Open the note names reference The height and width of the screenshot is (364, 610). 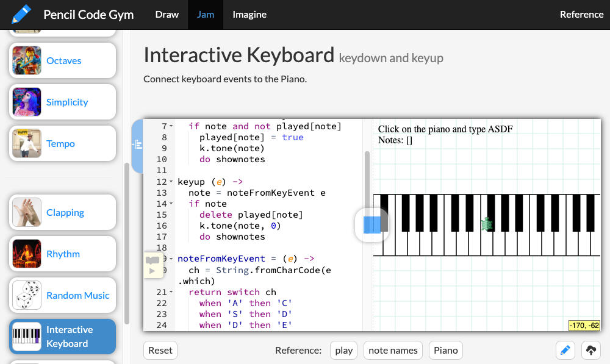[392, 350]
